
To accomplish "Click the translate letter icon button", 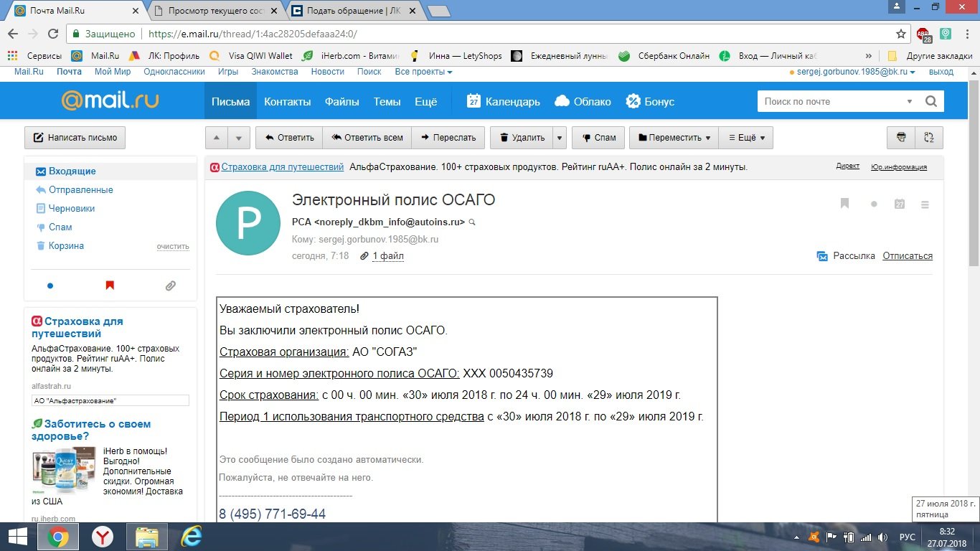I will (x=929, y=138).
